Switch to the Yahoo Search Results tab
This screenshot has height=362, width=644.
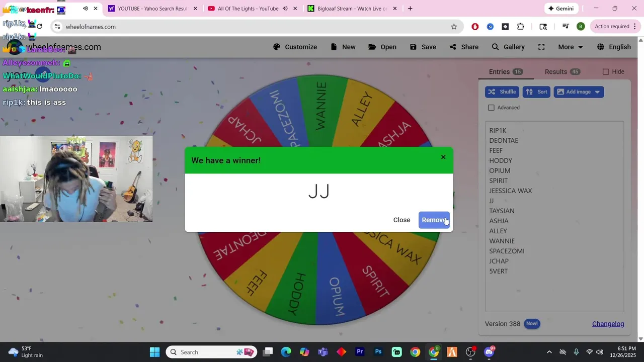point(152,9)
